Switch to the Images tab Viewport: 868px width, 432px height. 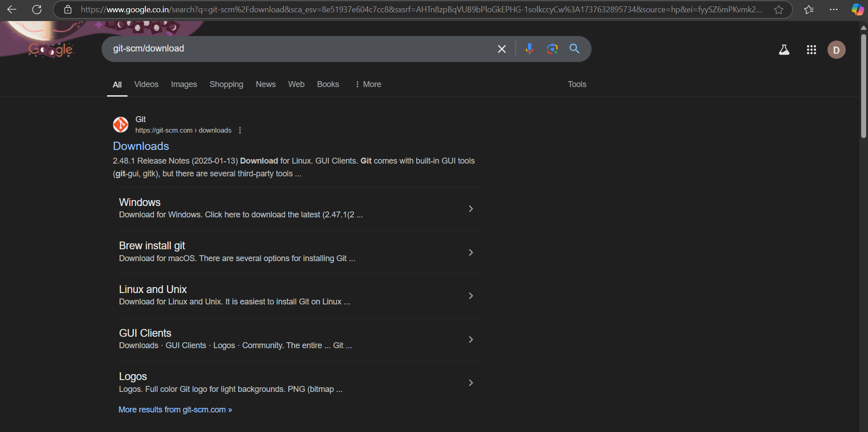pos(184,84)
